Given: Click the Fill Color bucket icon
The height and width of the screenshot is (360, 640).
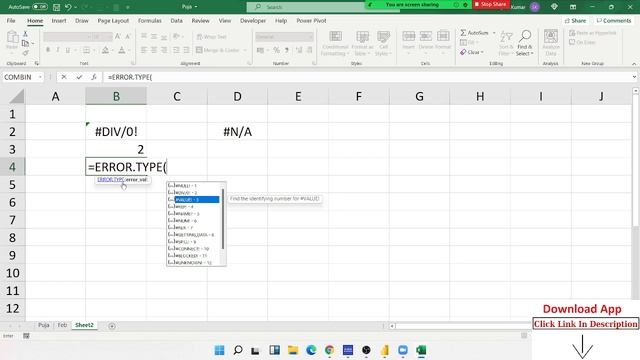Looking at the screenshot, I should 105,50.
